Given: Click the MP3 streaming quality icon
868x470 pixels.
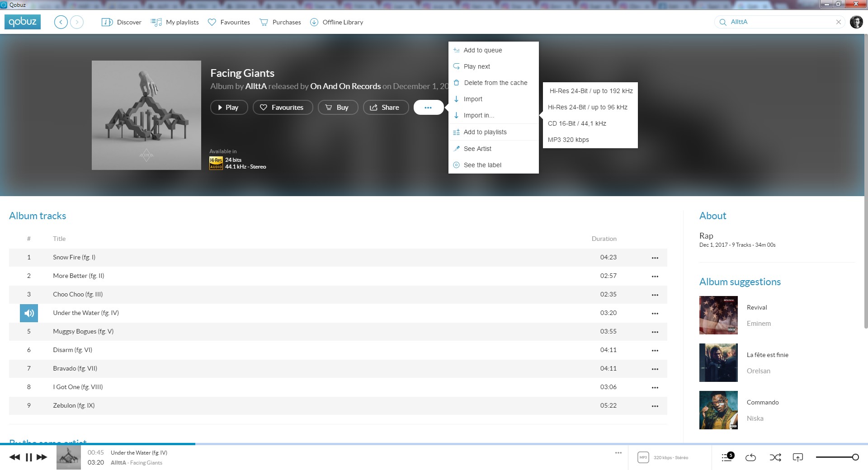Looking at the screenshot, I should pyautogui.click(x=643, y=457).
